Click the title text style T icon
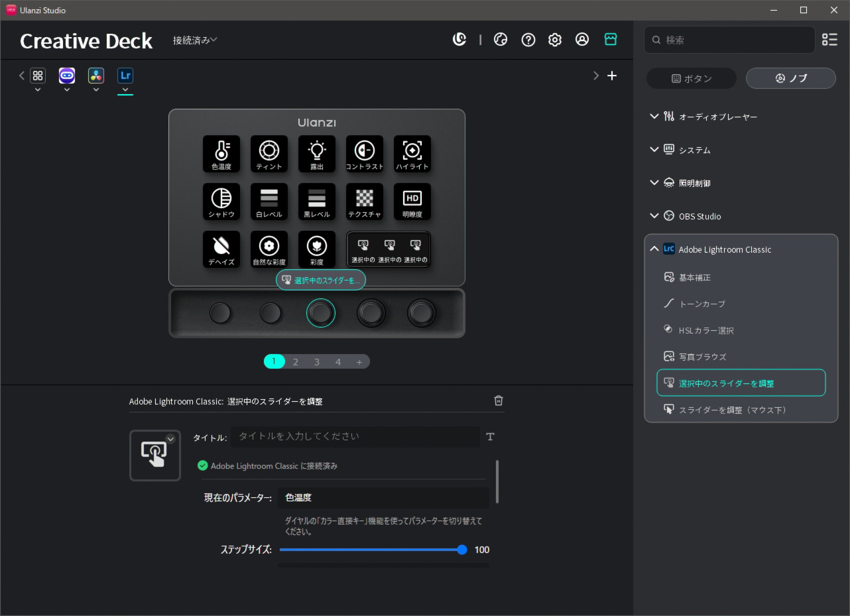 coord(490,436)
